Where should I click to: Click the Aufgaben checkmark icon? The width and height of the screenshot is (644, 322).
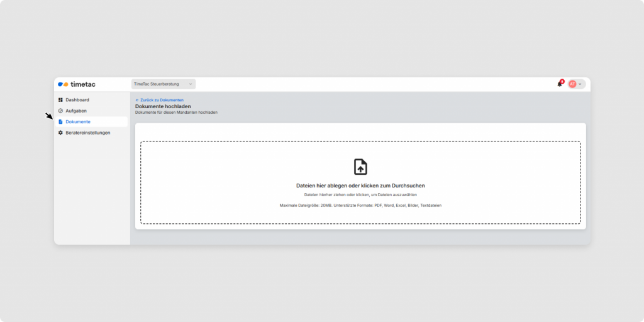60,111
